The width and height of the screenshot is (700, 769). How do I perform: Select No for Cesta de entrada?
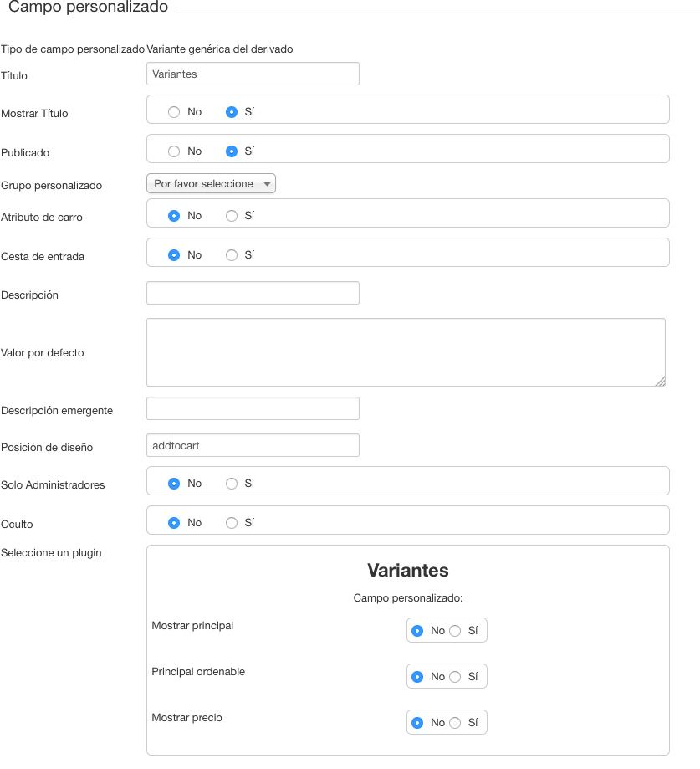tap(173, 255)
